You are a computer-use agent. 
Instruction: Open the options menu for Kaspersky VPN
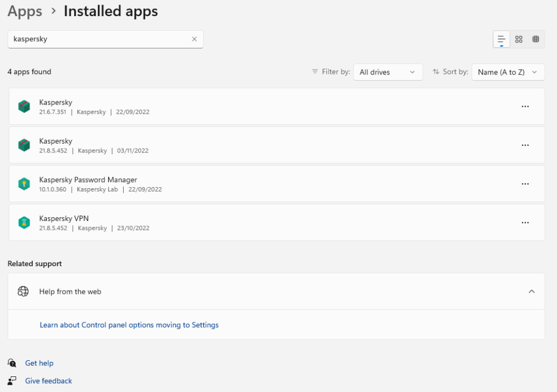pyautogui.click(x=525, y=222)
